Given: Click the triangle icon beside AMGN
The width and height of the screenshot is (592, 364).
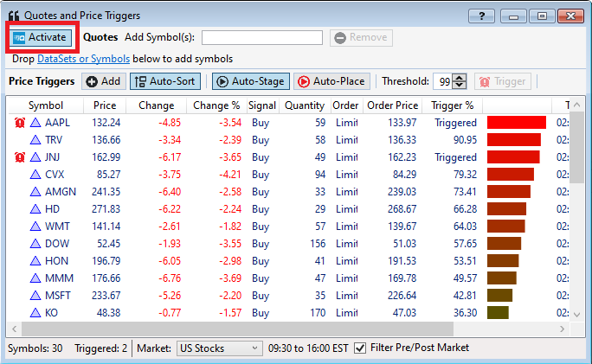Looking at the screenshot, I should pos(35,192).
